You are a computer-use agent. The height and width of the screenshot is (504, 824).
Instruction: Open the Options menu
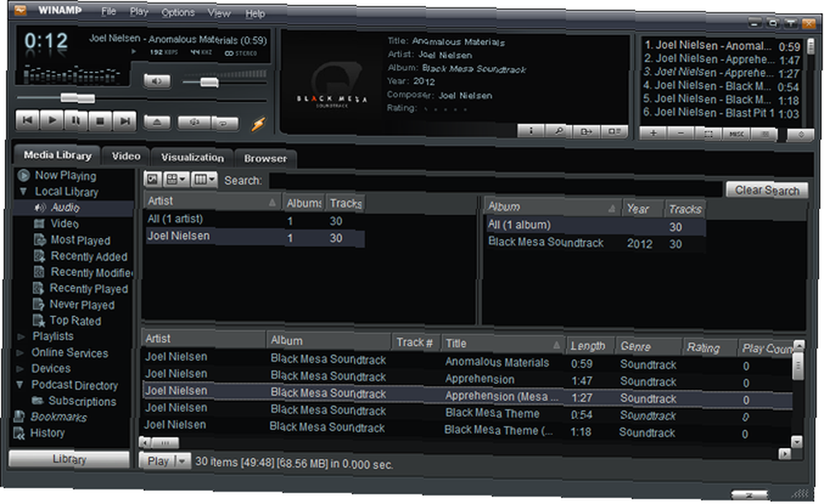pos(178,12)
